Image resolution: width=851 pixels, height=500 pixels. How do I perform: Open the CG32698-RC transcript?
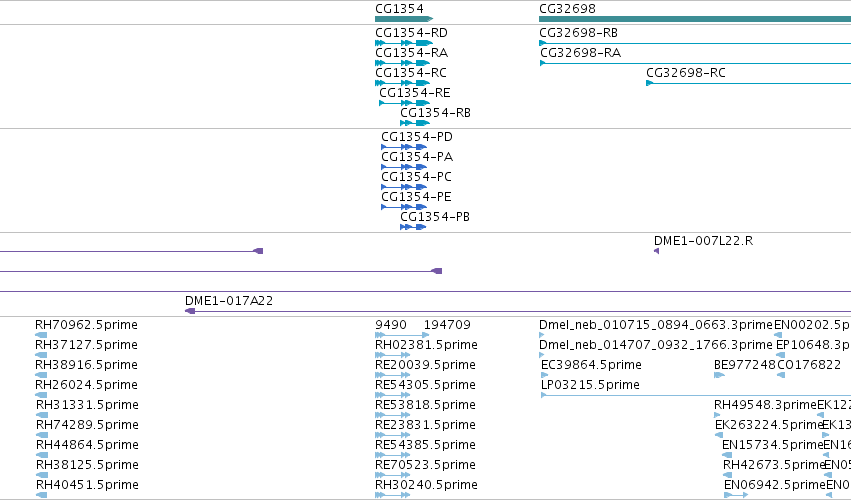click(x=685, y=73)
